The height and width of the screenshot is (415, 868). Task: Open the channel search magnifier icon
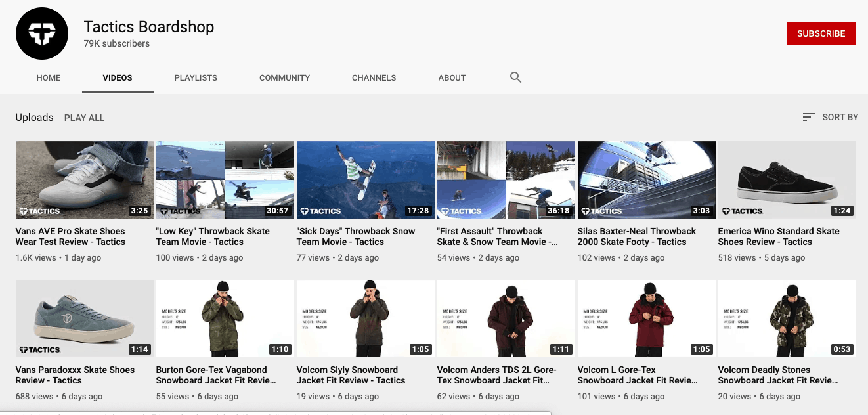516,77
